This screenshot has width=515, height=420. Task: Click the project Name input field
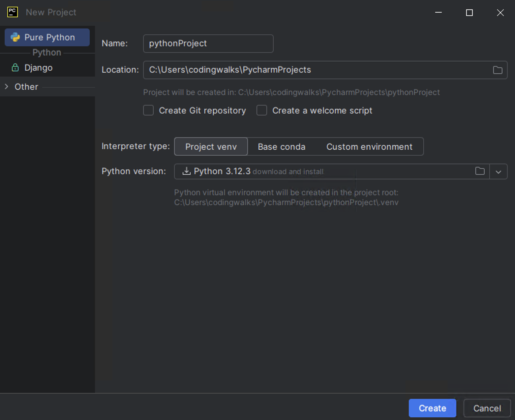(208, 44)
